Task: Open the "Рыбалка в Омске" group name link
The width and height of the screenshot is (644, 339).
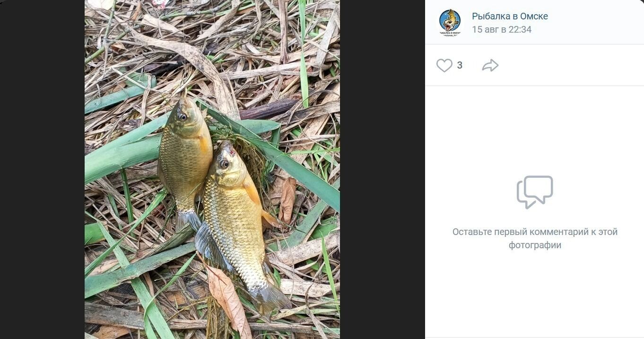Action: pyautogui.click(x=510, y=16)
